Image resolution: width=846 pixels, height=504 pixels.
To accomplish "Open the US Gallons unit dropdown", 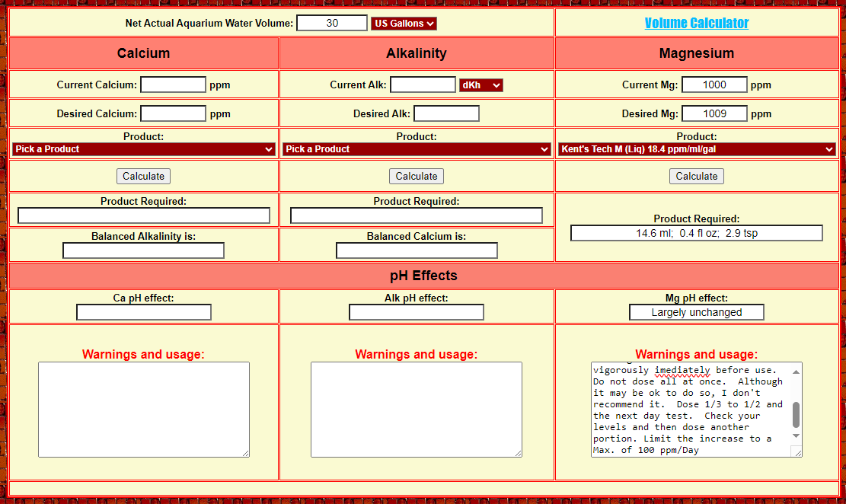I will click(404, 24).
